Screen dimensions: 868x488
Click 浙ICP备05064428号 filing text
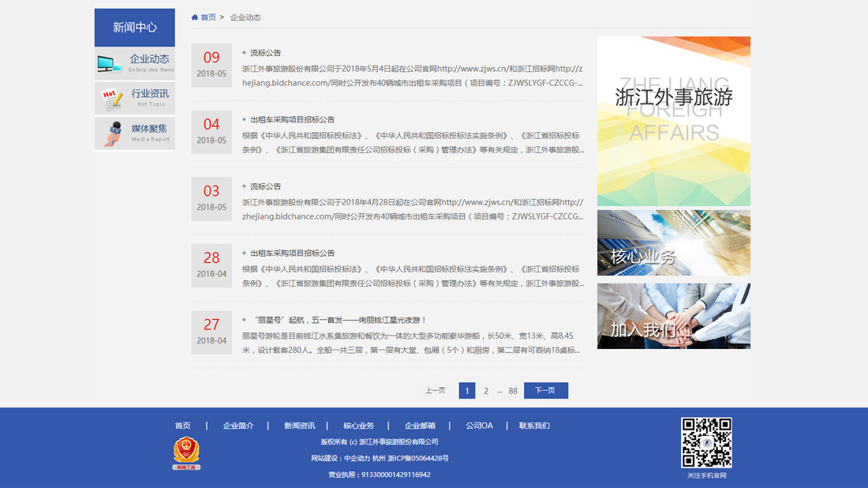(418, 458)
